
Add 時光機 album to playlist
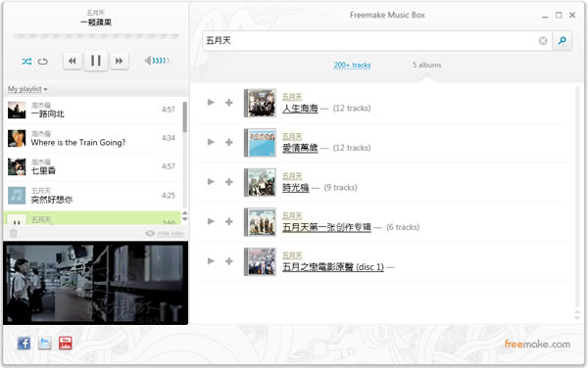tap(228, 182)
